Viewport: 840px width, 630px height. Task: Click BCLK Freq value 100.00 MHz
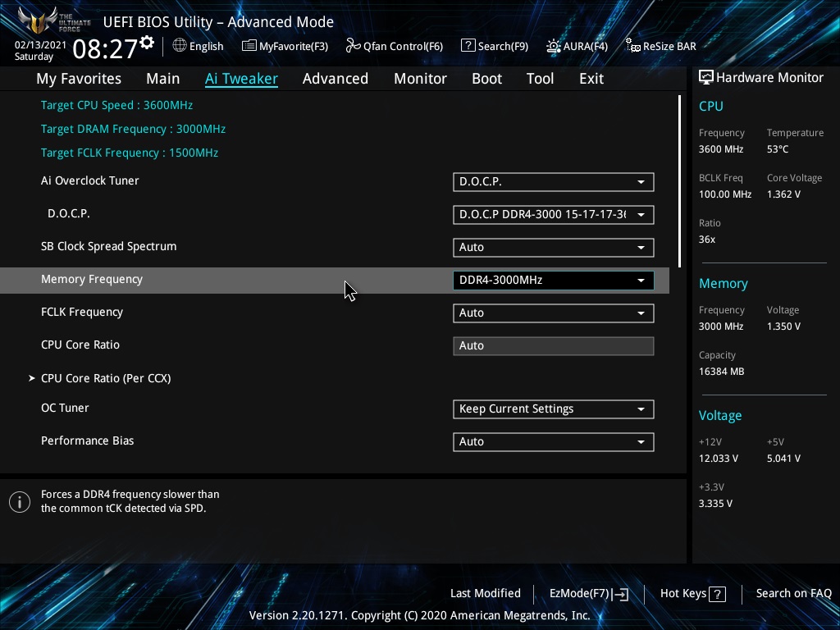click(x=725, y=194)
